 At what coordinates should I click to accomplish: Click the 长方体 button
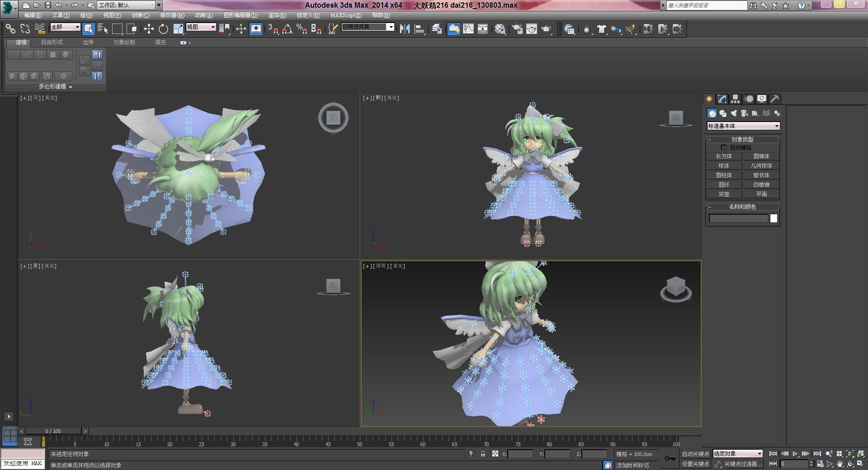coord(724,156)
